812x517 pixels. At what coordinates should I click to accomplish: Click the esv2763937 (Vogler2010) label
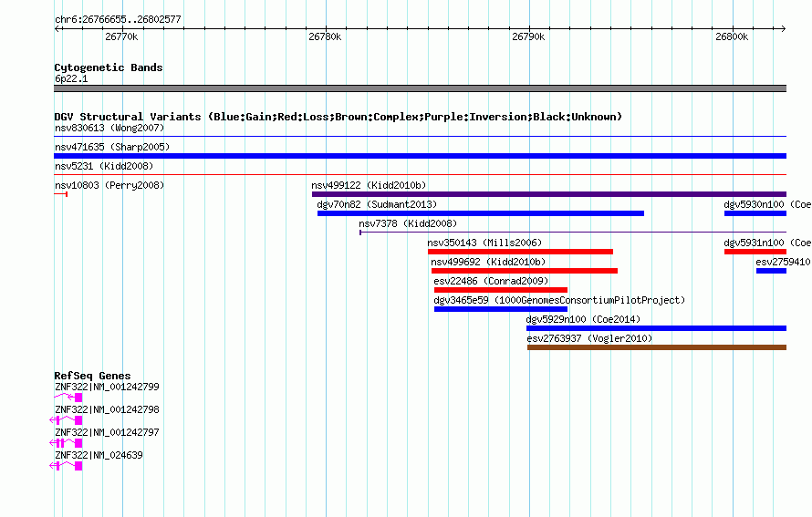(x=589, y=338)
